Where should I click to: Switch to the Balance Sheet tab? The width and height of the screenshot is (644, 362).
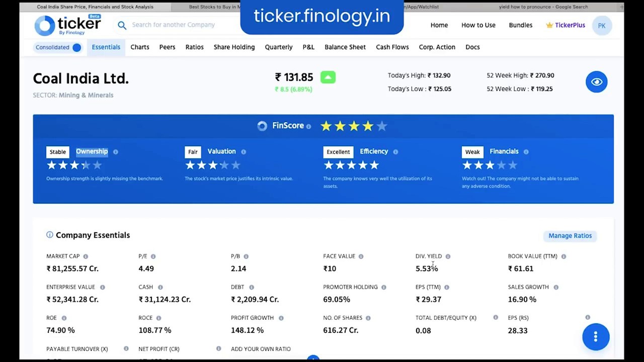pyautogui.click(x=345, y=47)
